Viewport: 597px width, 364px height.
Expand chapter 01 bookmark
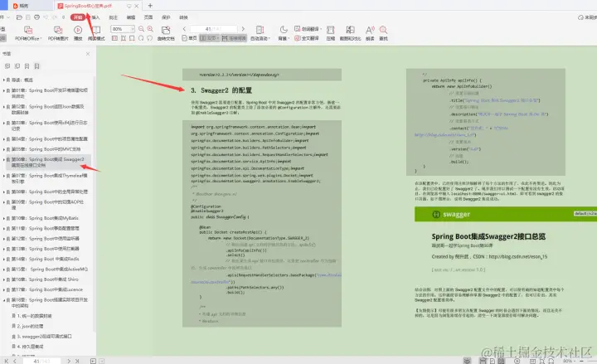tap(3, 90)
